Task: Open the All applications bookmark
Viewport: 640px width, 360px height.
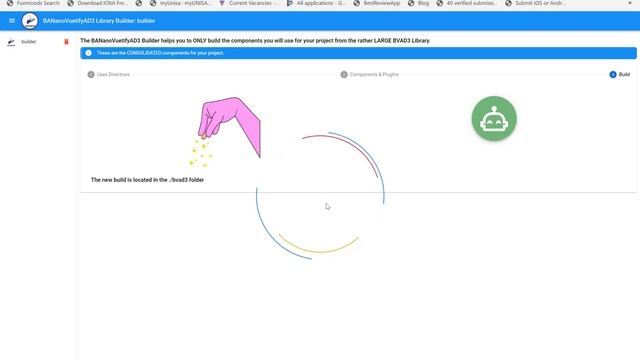Action: click(316, 3)
